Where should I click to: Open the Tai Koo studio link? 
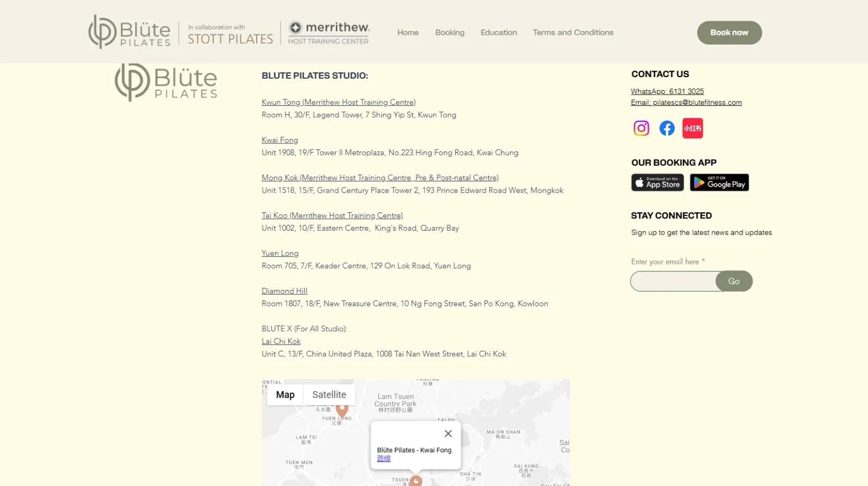coord(332,216)
